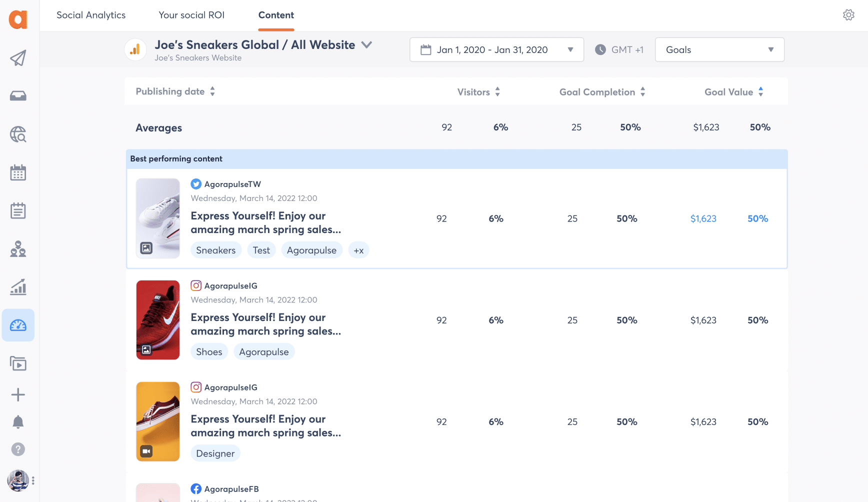This screenshot has height=502, width=868.
Task: Open the white sneakers post thumbnail
Action: click(158, 218)
